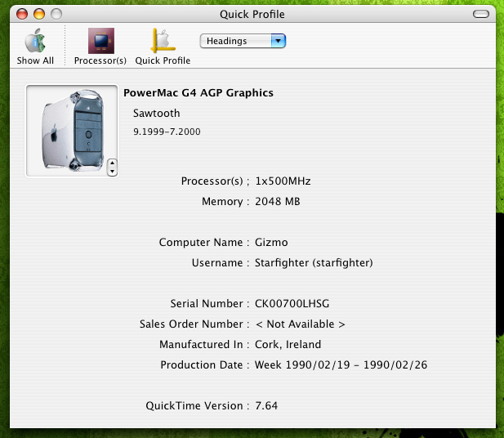The height and width of the screenshot is (438, 504).
Task: Click the 1x500MHz processor value
Action: (283, 181)
